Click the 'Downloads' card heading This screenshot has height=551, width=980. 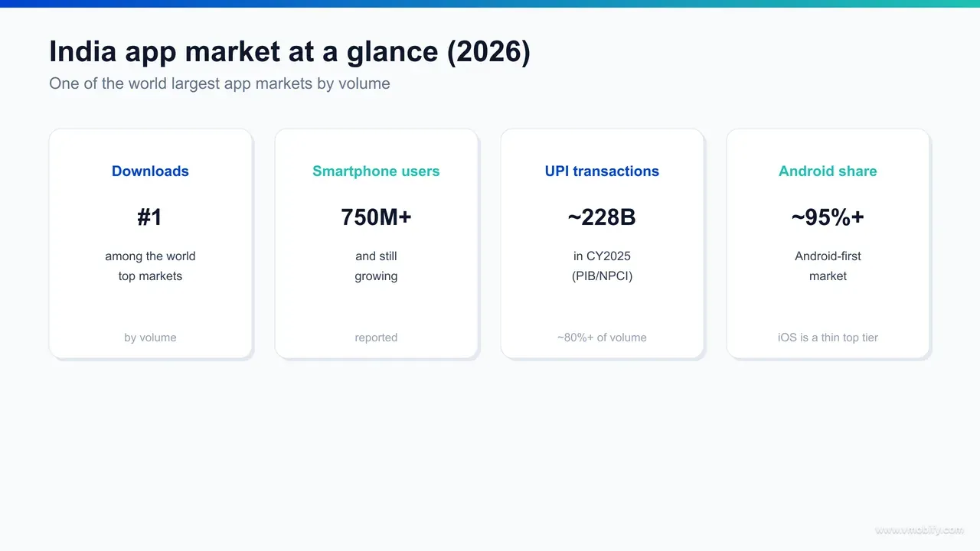coord(150,171)
